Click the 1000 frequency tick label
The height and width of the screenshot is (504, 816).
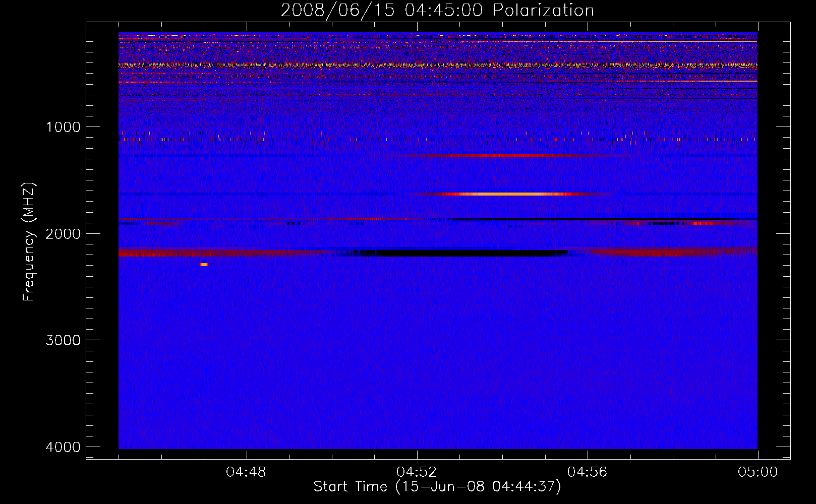pyautogui.click(x=64, y=127)
